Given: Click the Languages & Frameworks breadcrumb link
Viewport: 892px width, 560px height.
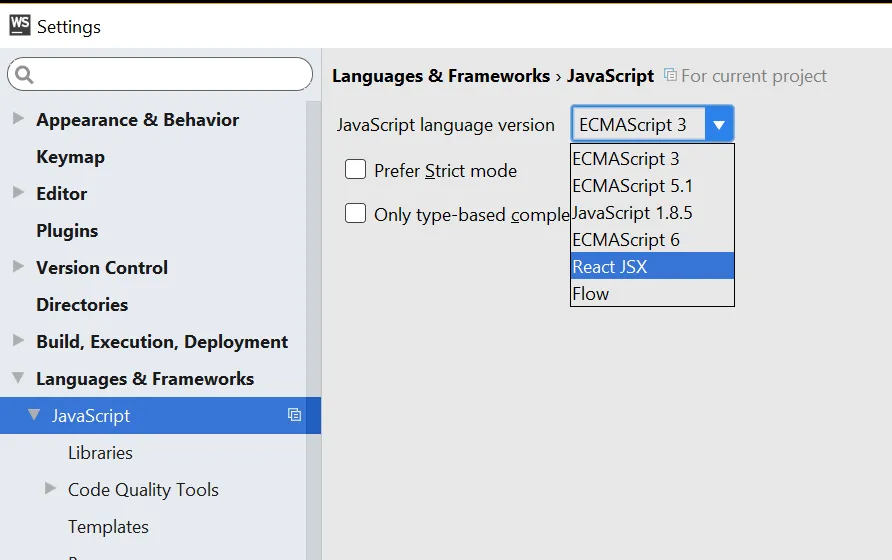Looking at the screenshot, I should pos(440,76).
